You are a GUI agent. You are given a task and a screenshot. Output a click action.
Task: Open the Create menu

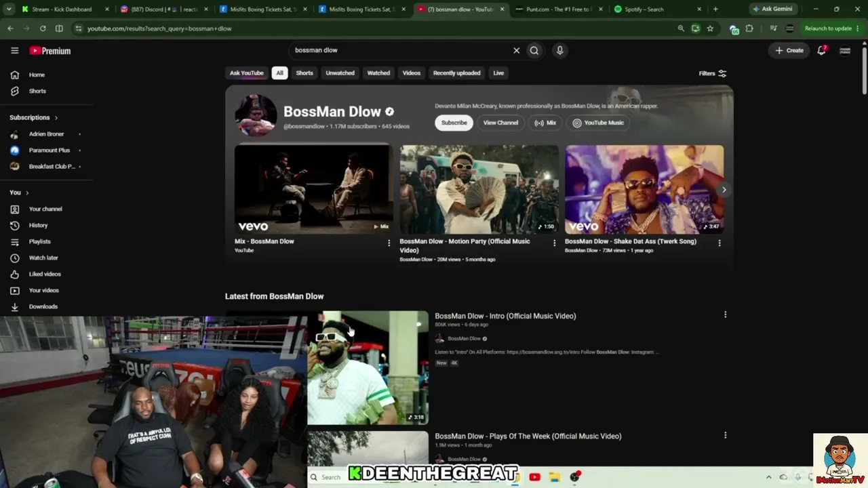[789, 50]
